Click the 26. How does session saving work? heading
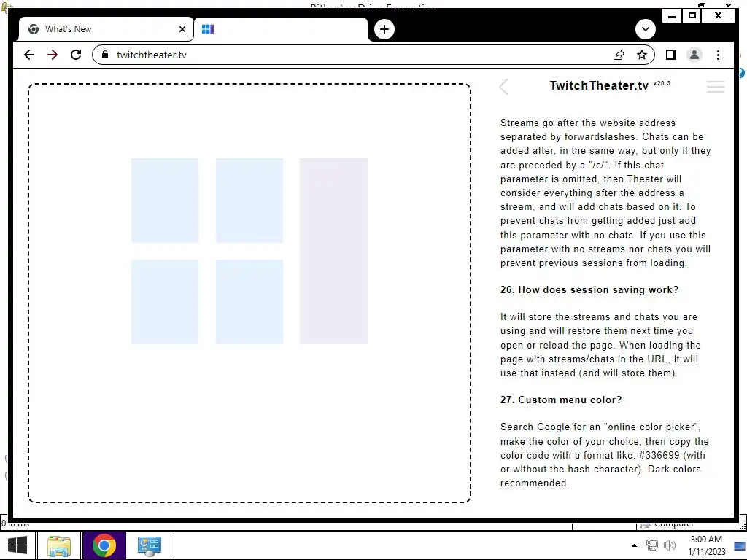747x560 pixels. (589, 290)
